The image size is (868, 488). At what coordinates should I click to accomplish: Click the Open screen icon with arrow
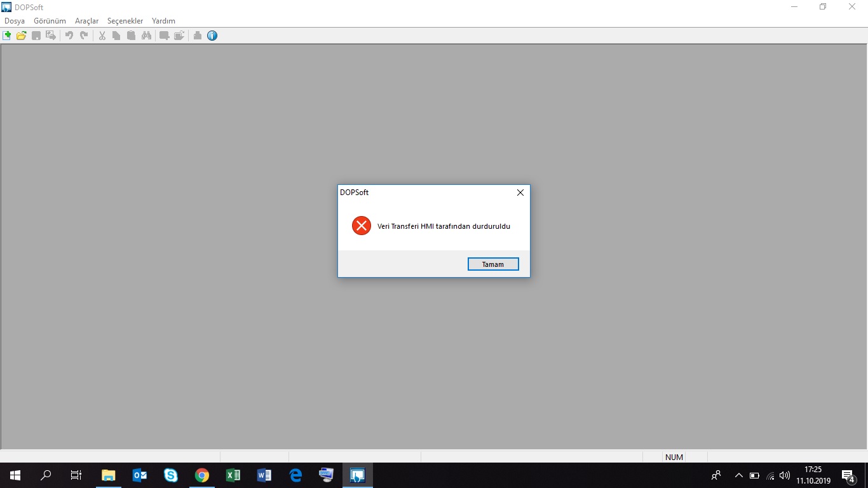click(x=179, y=36)
